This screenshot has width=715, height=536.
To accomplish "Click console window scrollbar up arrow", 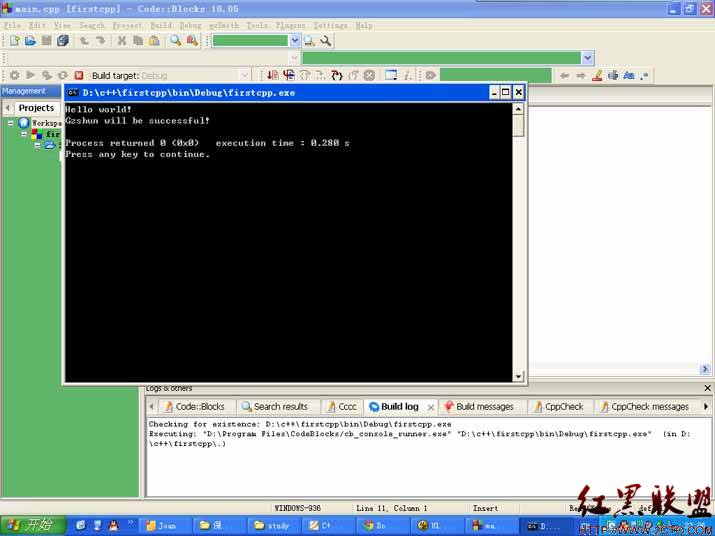I will coord(518,109).
